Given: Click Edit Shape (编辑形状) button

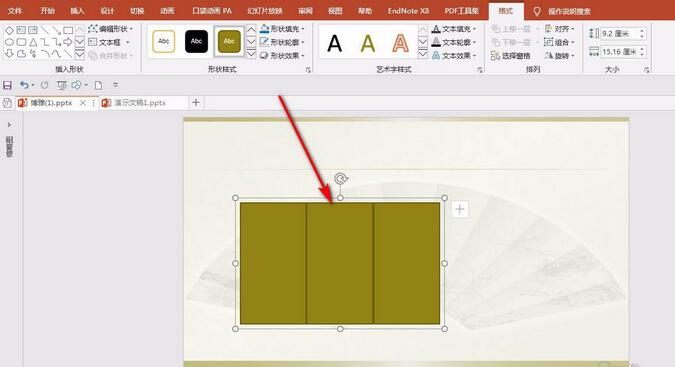Looking at the screenshot, I should 111,29.
